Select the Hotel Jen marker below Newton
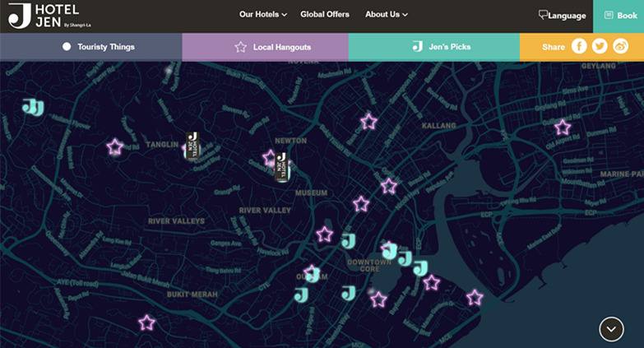 pos(282,167)
